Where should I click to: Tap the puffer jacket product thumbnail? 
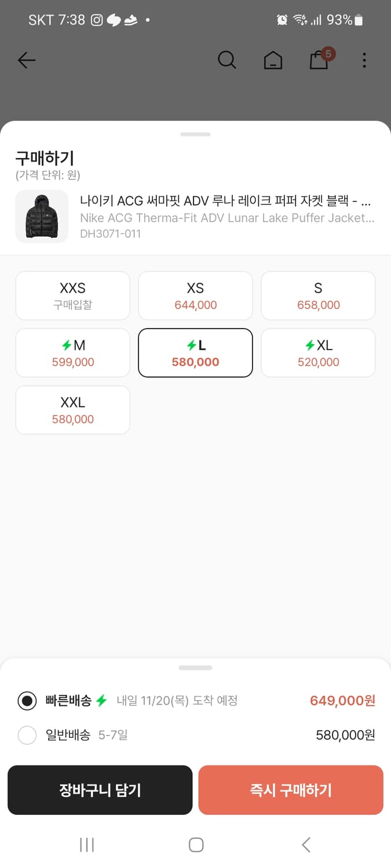pos(42,216)
